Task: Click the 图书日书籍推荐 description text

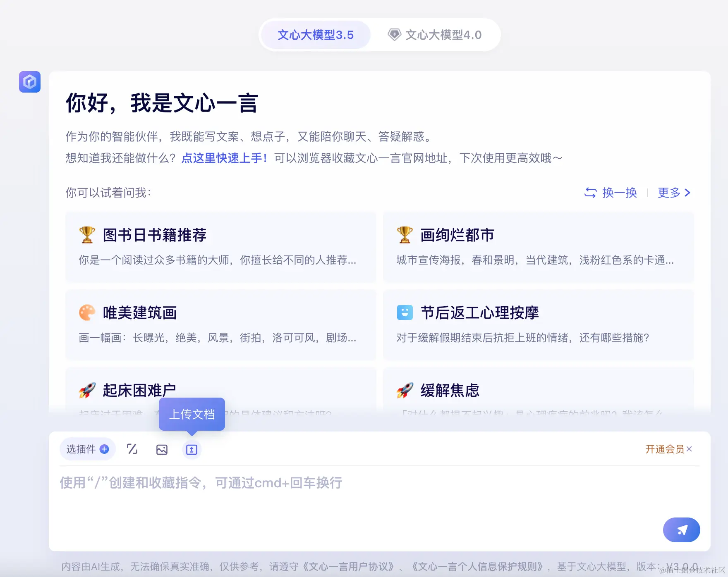Action: tap(218, 260)
